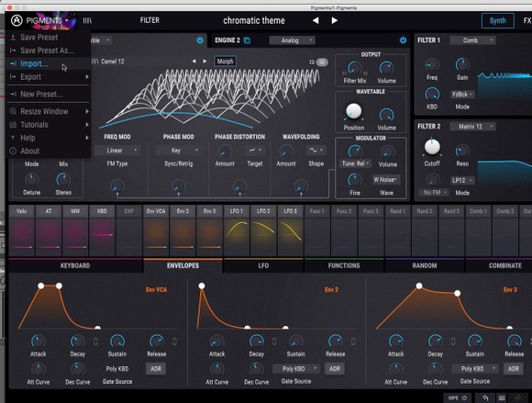Choose Save Preset from the menu
Viewport: 532px width, 403px height.
[x=39, y=37]
